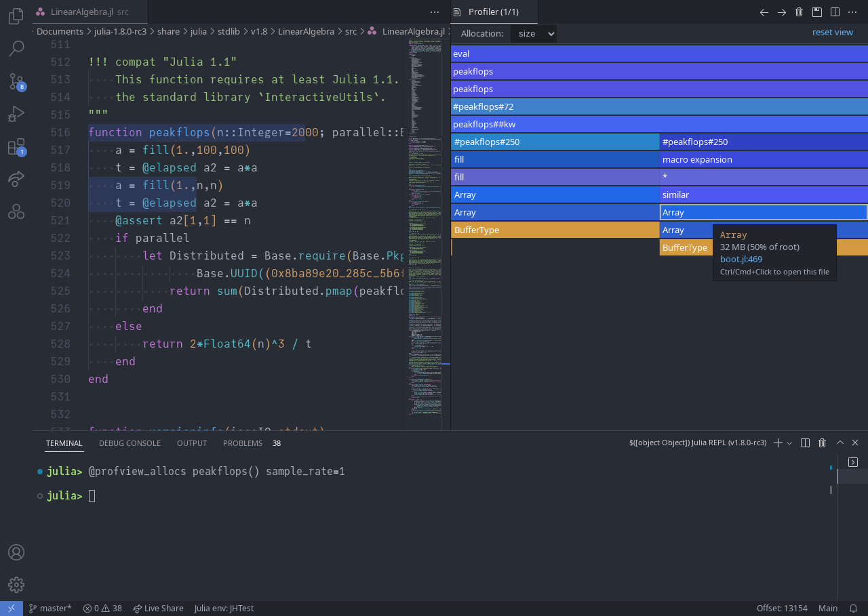
Task: Open the Source Control view
Action: tap(16, 81)
